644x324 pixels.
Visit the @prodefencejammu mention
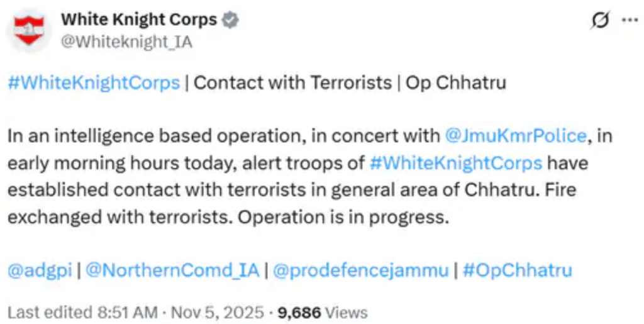click(361, 271)
